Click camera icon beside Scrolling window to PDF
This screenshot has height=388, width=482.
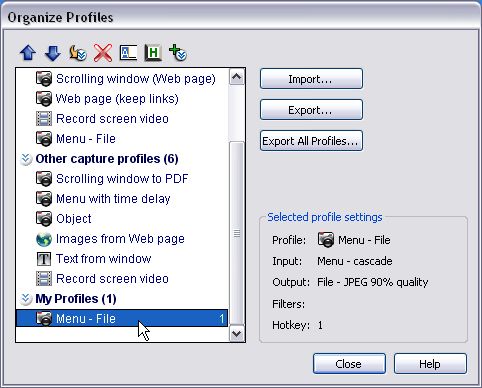[44, 179]
